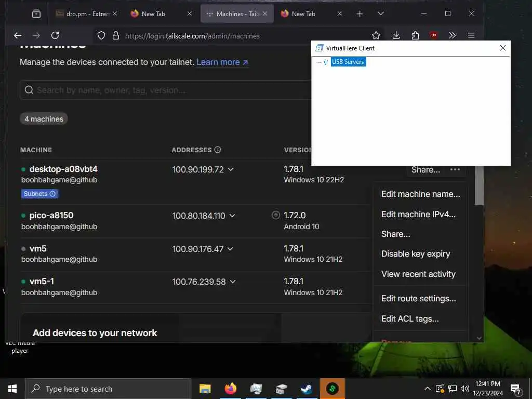Click the update available icon for pico-a8150
Screen dimensions: 532x399
276,215
